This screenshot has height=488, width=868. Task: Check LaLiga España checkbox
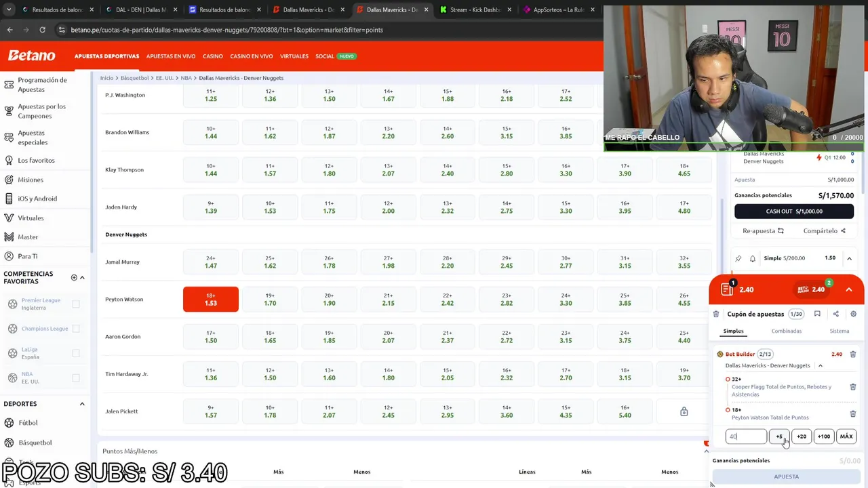[76, 353]
